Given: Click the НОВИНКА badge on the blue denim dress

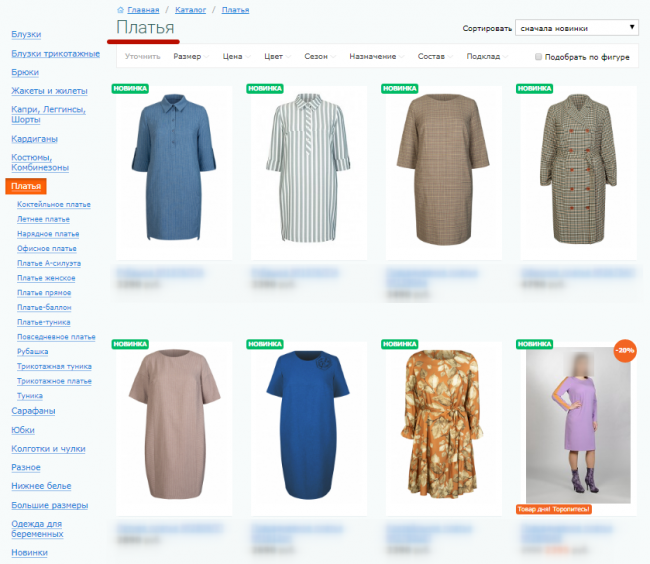Looking at the screenshot, I should coord(130,88).
